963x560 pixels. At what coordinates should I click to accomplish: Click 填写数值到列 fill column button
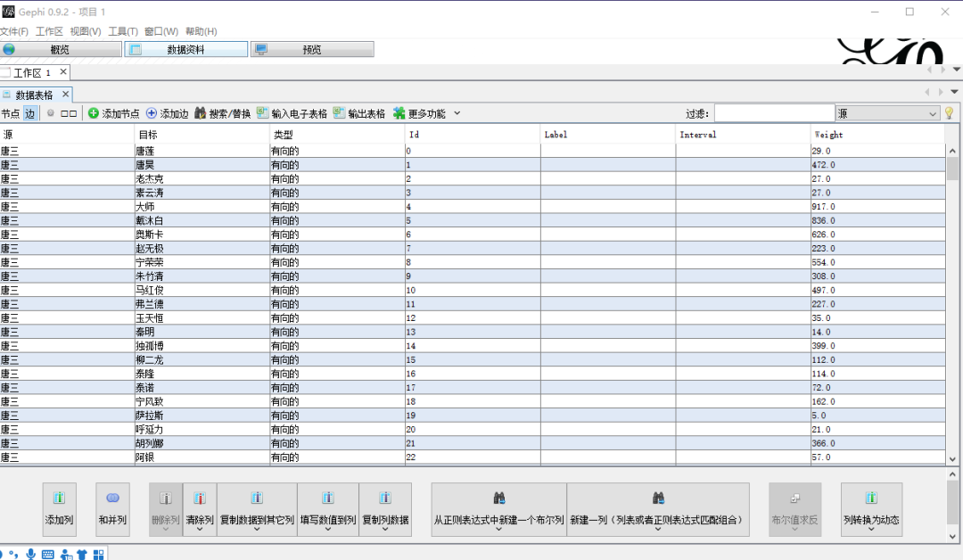328,509
